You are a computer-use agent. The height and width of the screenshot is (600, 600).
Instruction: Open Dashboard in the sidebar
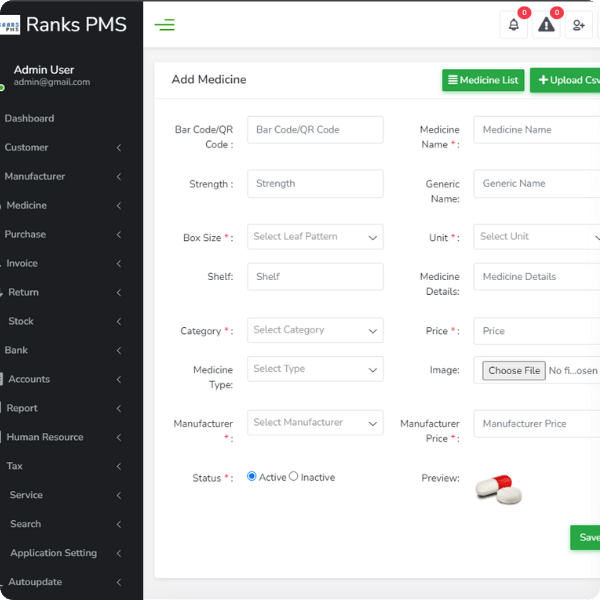[x=30, y=118]
